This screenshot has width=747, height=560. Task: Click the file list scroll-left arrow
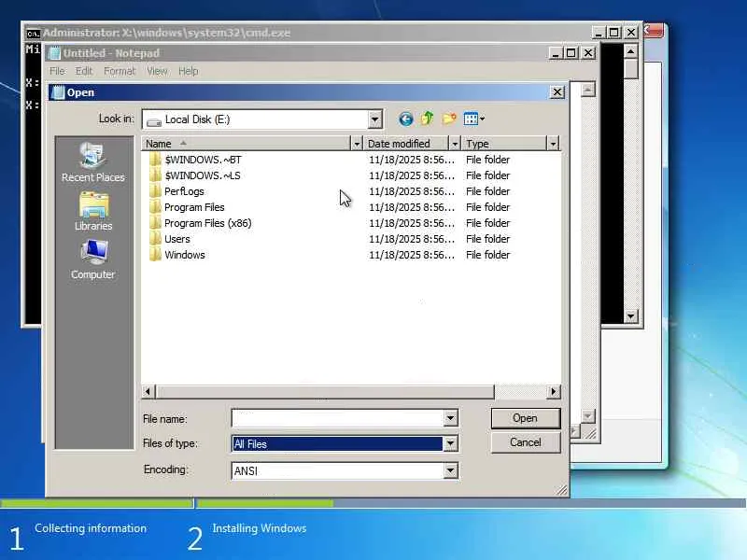tap(148, 391)
